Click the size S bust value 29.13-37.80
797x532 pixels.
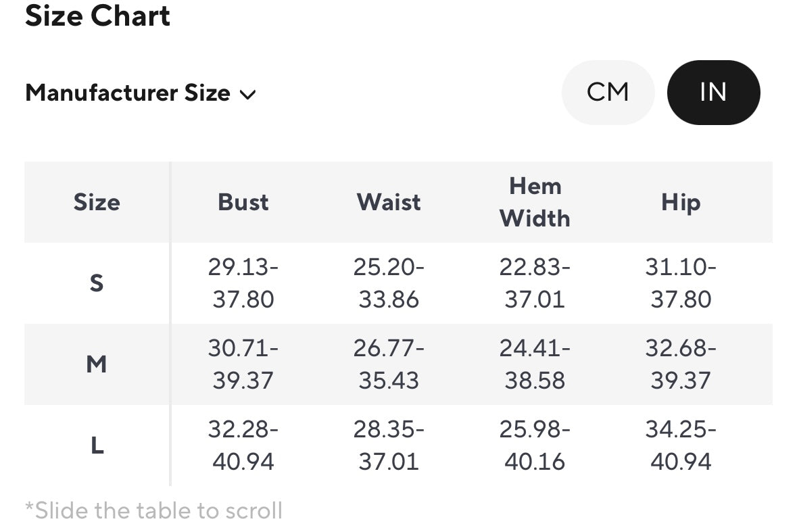[243, 283]
